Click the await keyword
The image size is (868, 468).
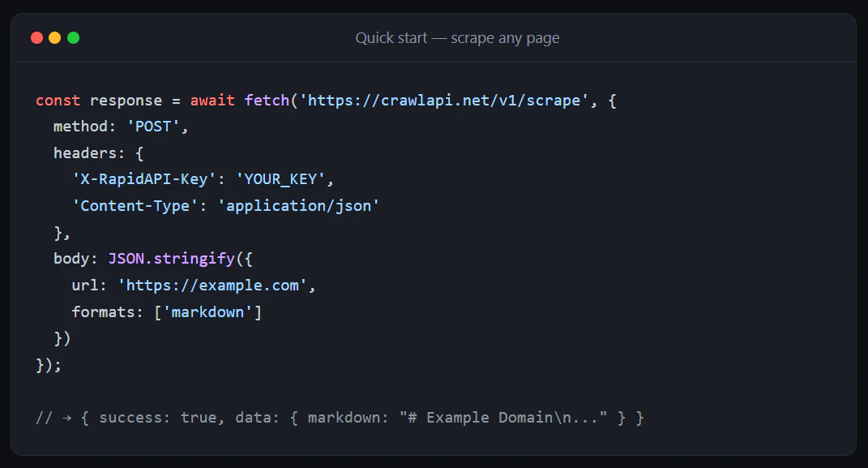coord(212,100)
